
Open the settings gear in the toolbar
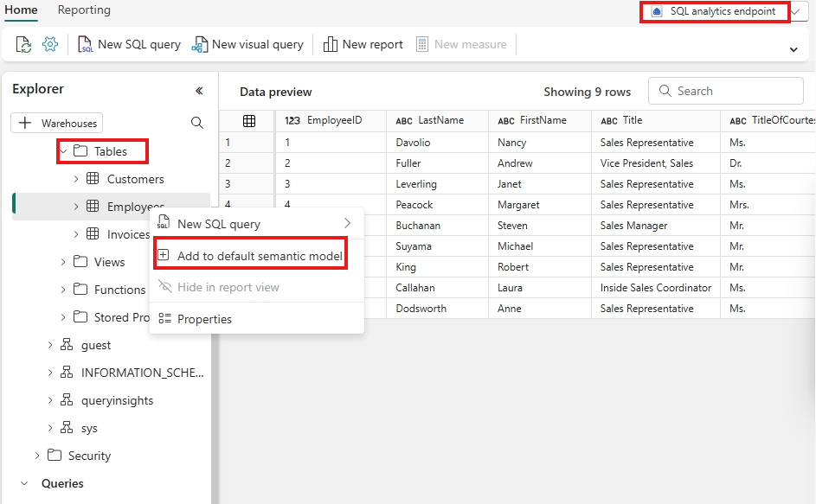(50, 44)
